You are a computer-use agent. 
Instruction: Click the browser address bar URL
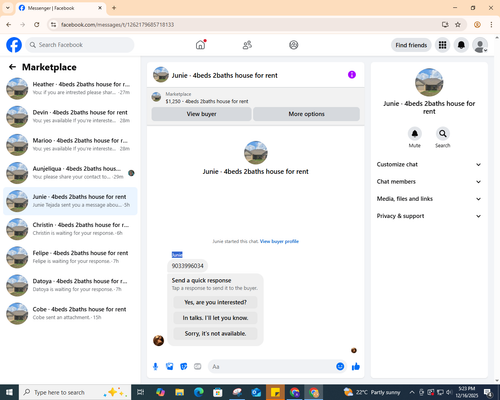pyautogui.click(x=117, y=25)
